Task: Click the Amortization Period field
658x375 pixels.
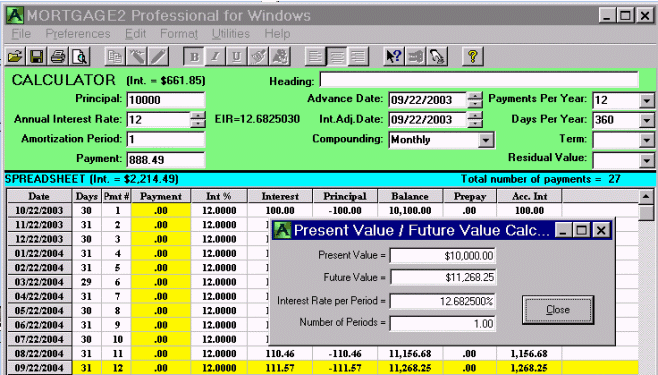Action: [166, 139]
